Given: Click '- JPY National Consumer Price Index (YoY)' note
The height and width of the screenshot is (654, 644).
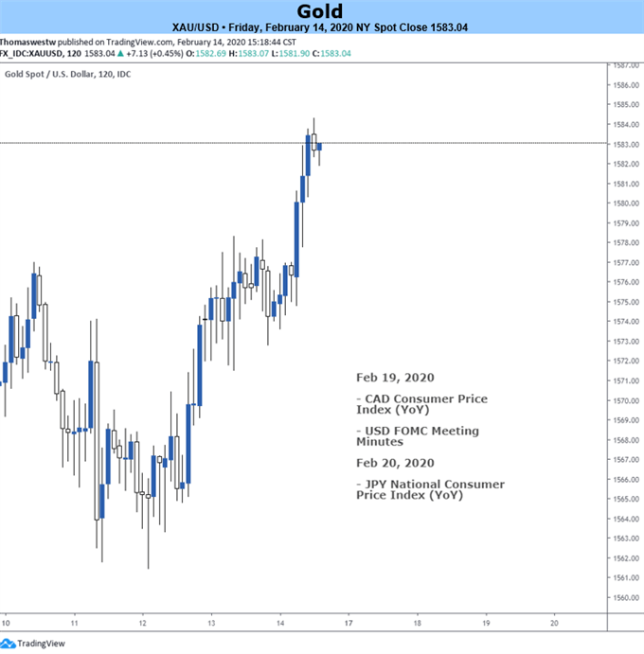Looking at the screenshot, I should (430, 489).
